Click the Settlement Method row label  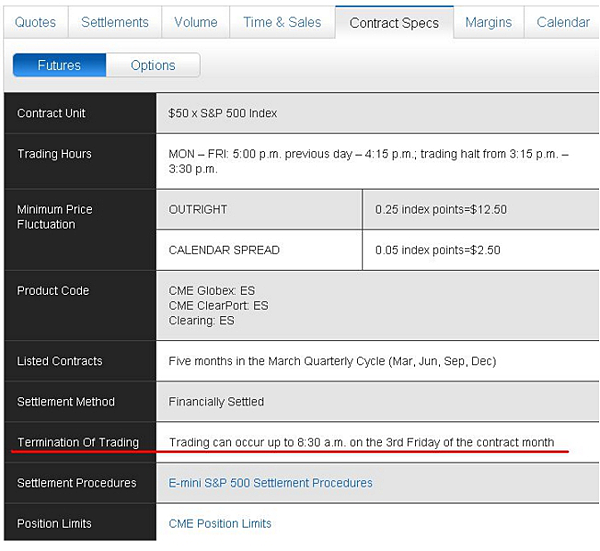point(66,402)
